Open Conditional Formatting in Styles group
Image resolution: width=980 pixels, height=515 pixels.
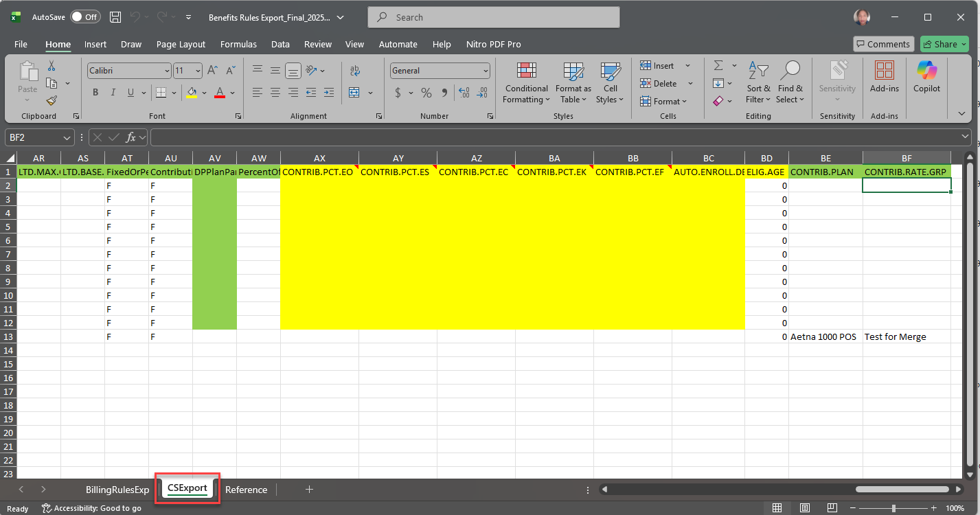[526, 82]
